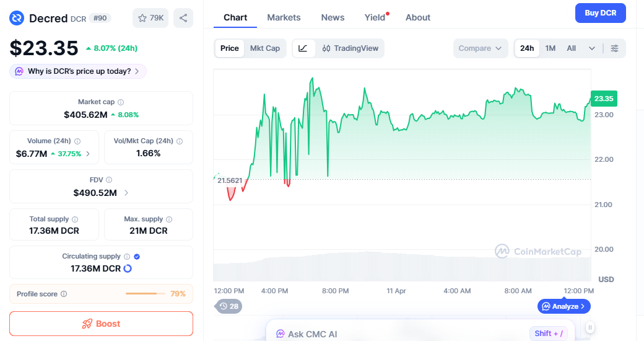Click the 23.35 current price tag on chart
The width and height of the screenshot is (644, 341).
[x=604, y=99]
